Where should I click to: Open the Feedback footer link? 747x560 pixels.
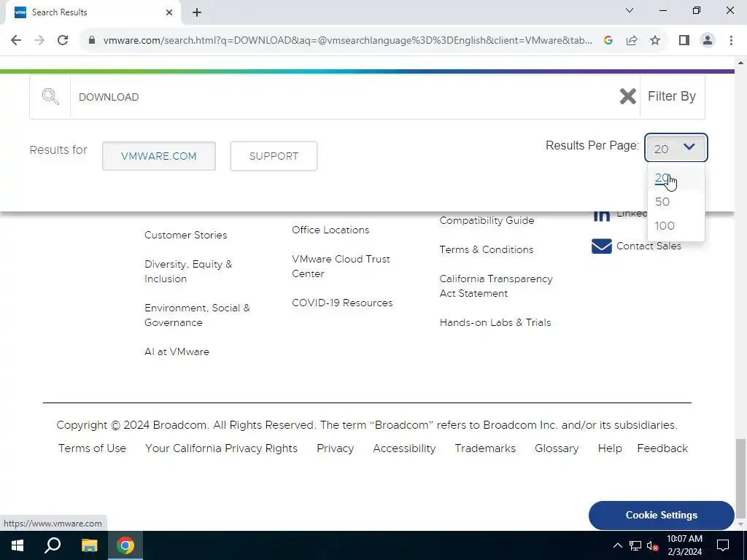[x=662, y=448]
